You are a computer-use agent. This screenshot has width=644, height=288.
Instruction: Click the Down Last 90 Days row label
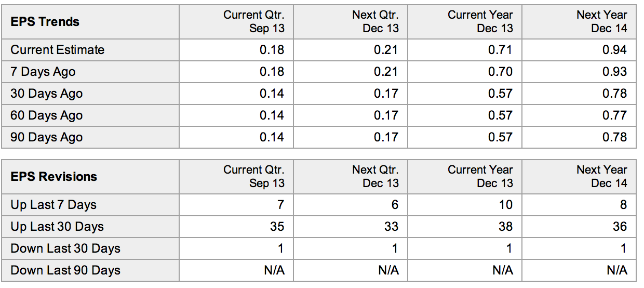coord(65,270)
